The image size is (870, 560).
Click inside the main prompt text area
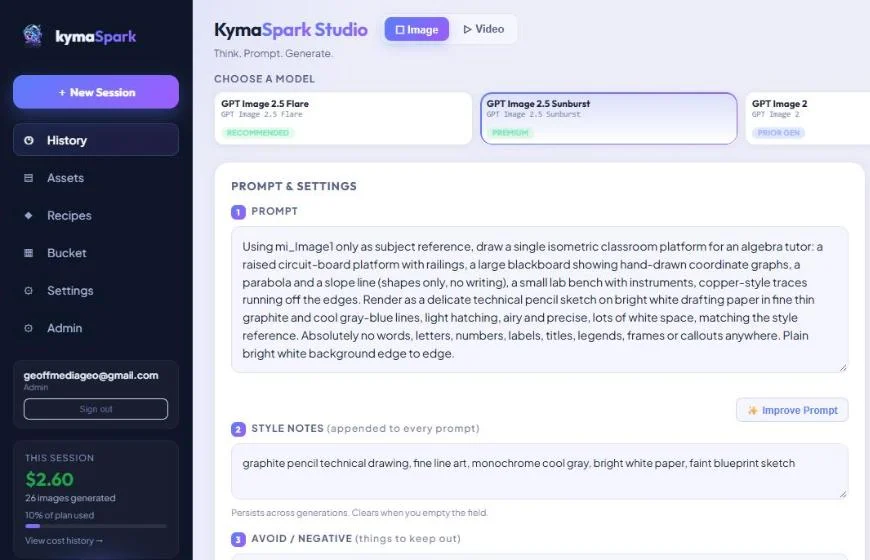pos(539,300)
